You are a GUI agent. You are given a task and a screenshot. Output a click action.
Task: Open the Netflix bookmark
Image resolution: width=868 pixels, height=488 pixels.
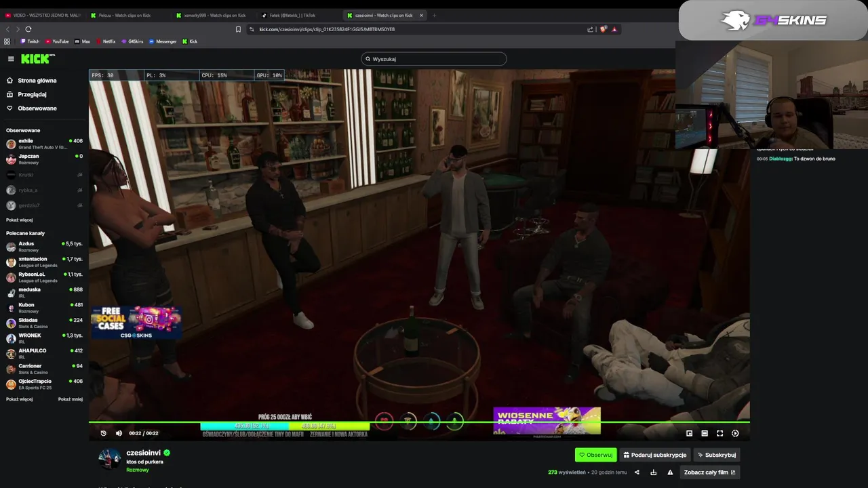[105, 41]
